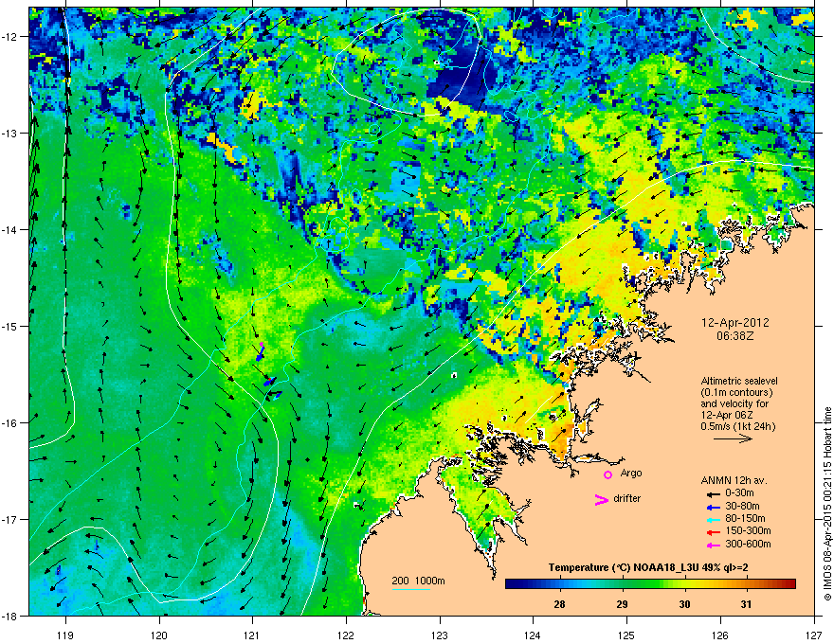Select the black 0-30m arrow in legend
This screenshot has height=644, width=834.
(x=713, y=493)
